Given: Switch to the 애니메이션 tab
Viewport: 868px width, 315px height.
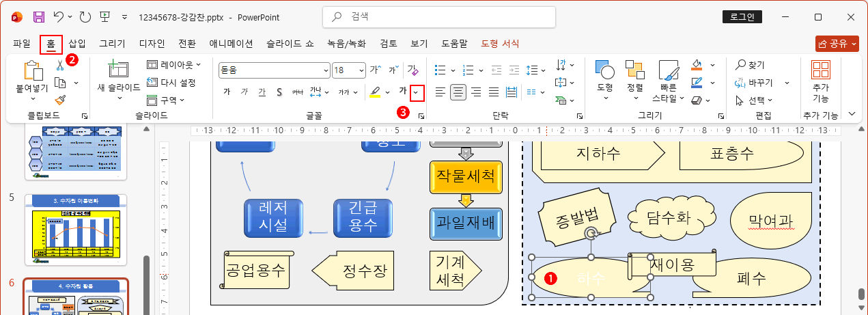Looking at the screenshot, I should [x=231, y=44].
